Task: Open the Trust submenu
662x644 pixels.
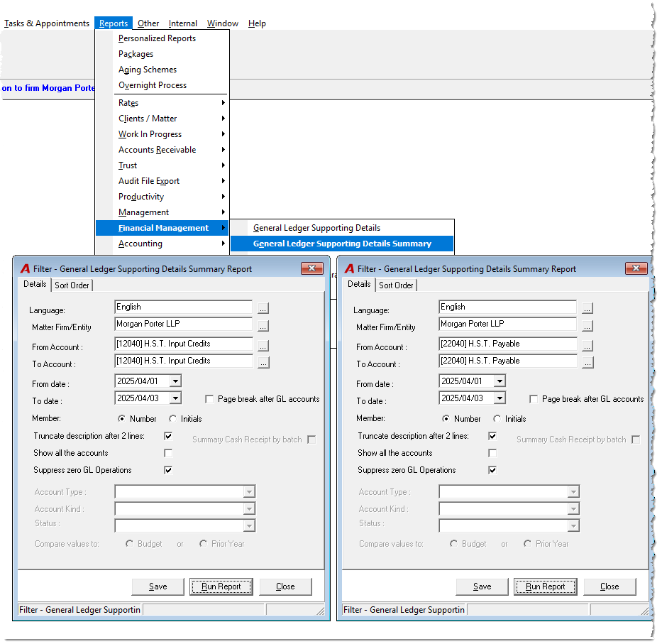Action: 162,165
